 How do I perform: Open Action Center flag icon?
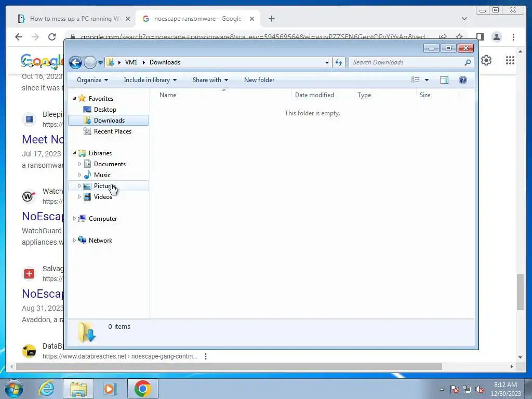click(454, 389)
